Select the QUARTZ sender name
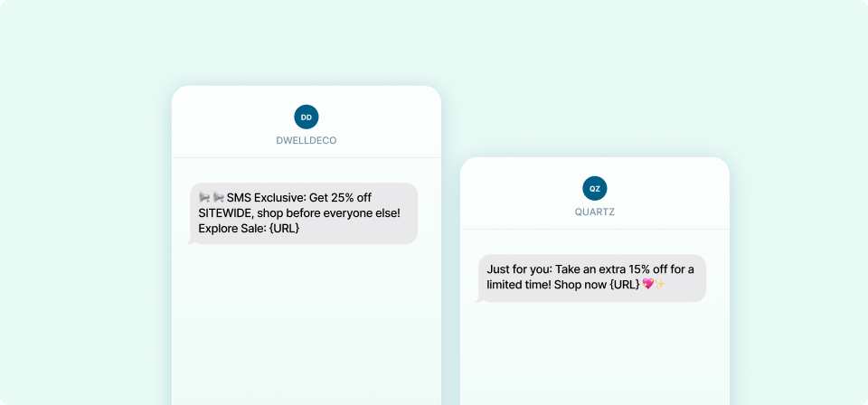Viewport: 868px width, 405px height. click(x=594, y=212)
